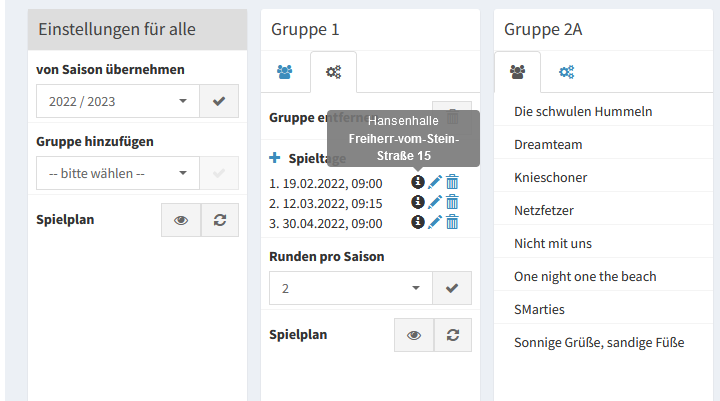Edit the Spieltag 19.02.2022 with pencil icon
Viewport: 720px width, 401px height.
[x=435, y=182]
